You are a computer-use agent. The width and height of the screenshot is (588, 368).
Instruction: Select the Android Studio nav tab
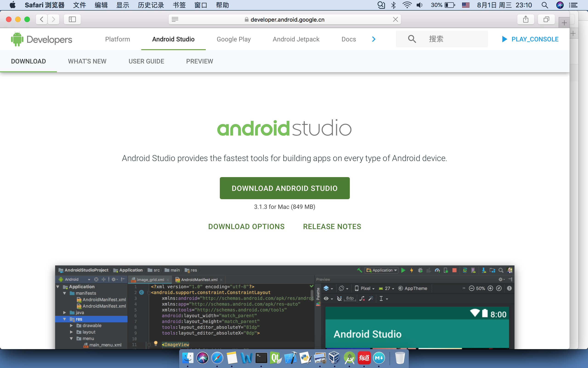[173, 39]
